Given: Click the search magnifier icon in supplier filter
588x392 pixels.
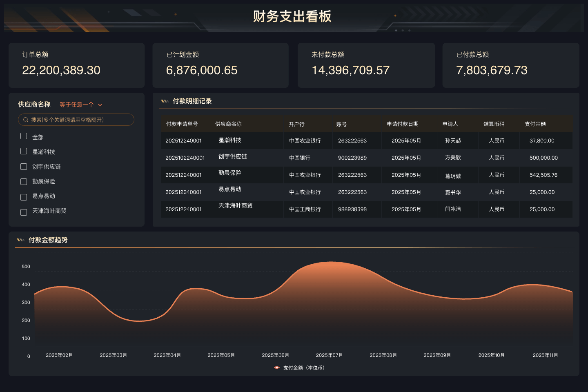Looking at the screenshot, I should pos(26,120).
